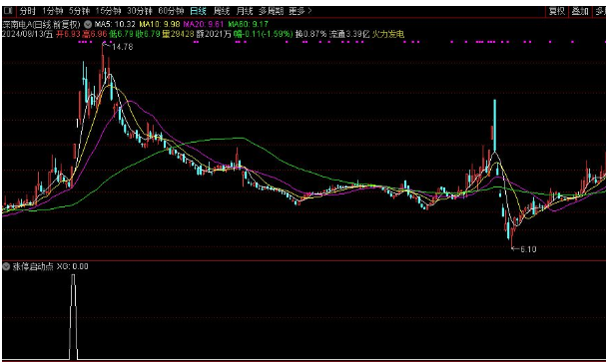The image size is (606, 364).
Task: Open the 复权 adjustment dropdown
Action: pyautogui.click(x=557, y=11)
